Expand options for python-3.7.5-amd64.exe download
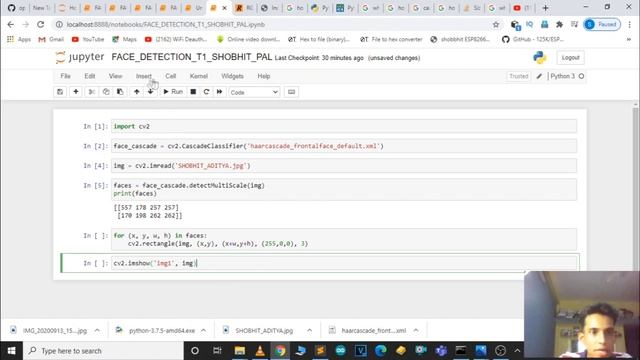Screen dimensions: 640x360 pyautogui.click(x=203, y=330)
